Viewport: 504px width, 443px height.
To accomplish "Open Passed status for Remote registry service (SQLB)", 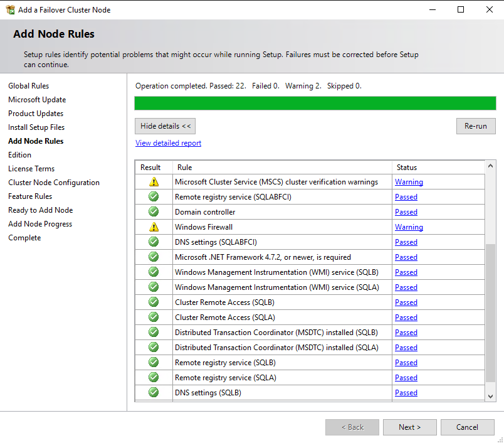I will [x=406, y=363].
